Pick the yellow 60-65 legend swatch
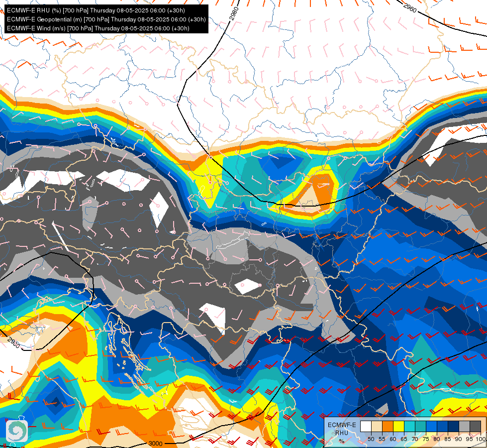The image size is (487, 448). 399,426
